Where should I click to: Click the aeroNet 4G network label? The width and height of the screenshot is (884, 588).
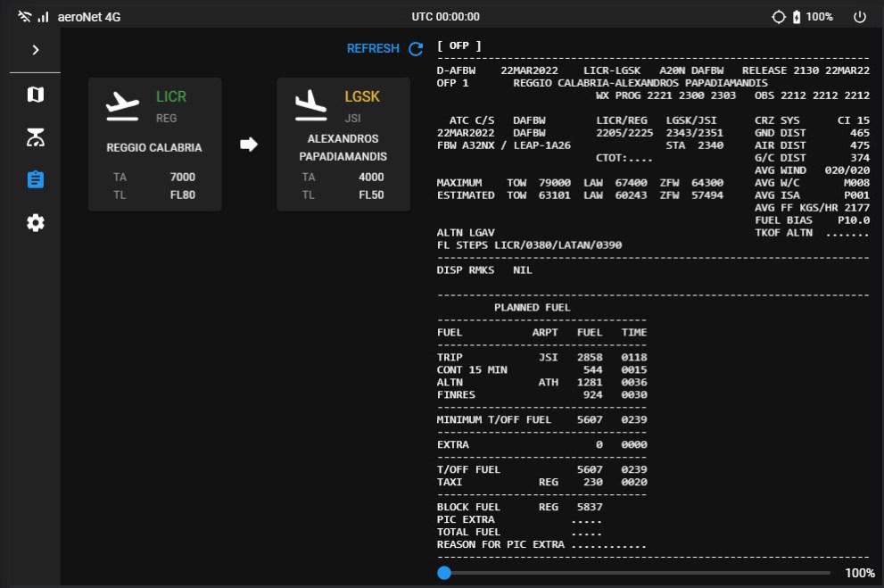coord(88,17)
